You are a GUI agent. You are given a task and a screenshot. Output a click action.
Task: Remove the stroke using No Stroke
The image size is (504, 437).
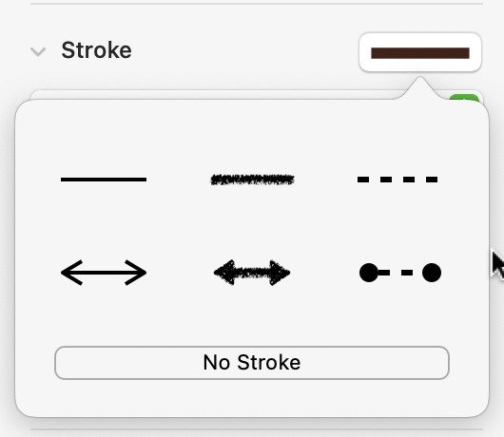point(252,363)
